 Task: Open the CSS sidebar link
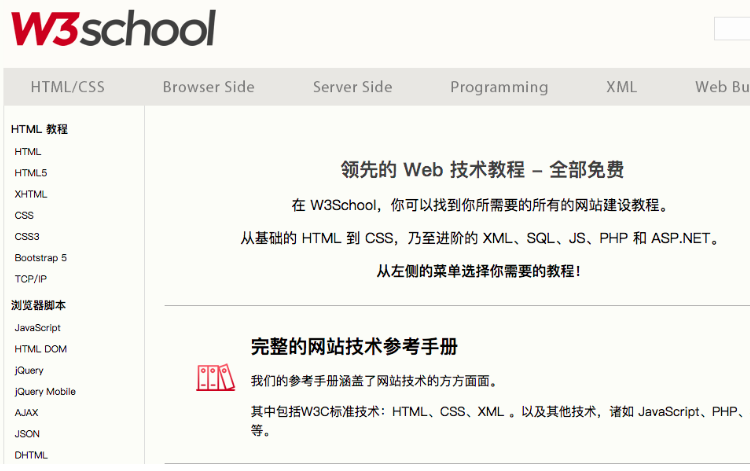[x=24, y=215]
